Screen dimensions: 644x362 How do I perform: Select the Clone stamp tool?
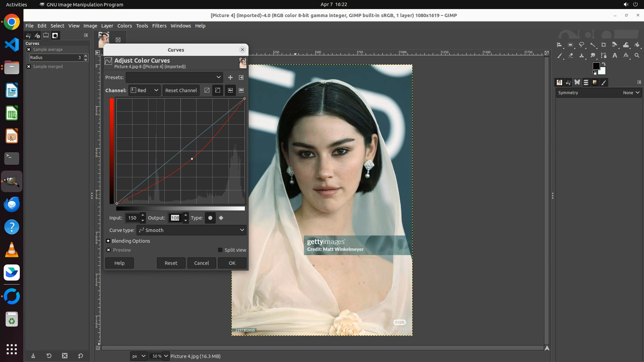(582, 56)
